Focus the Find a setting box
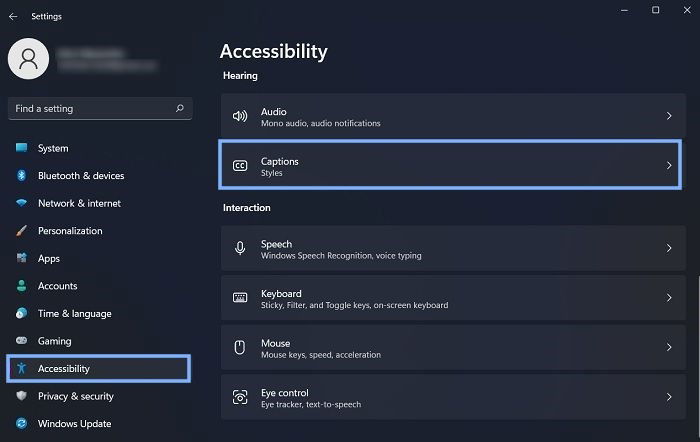Screen dimensions: 700x442 [100, 108]
